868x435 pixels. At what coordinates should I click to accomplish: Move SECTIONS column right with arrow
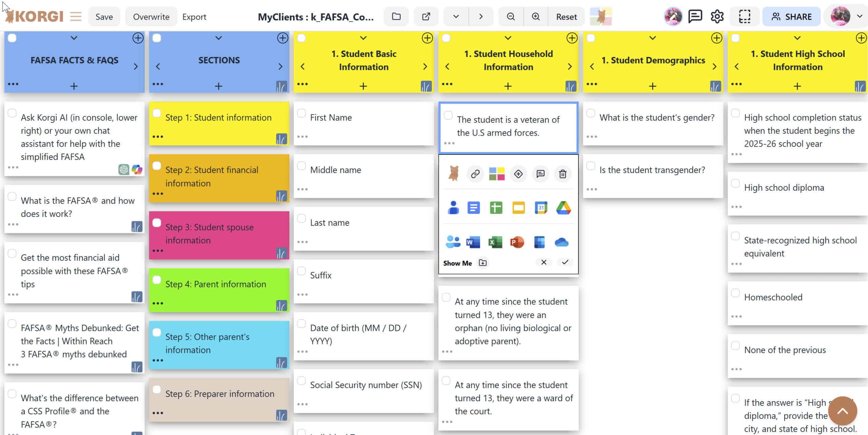pos(280,67)
